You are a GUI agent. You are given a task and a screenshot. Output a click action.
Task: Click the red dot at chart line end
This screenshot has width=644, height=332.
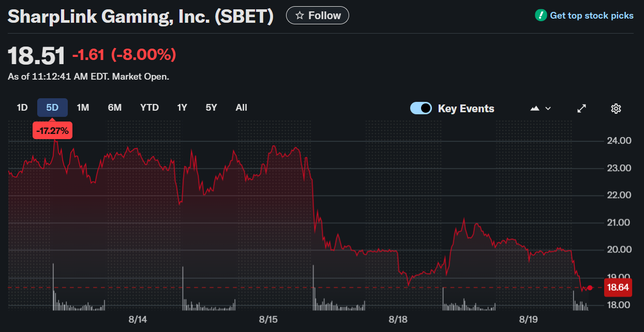click(x=590, y=288)
